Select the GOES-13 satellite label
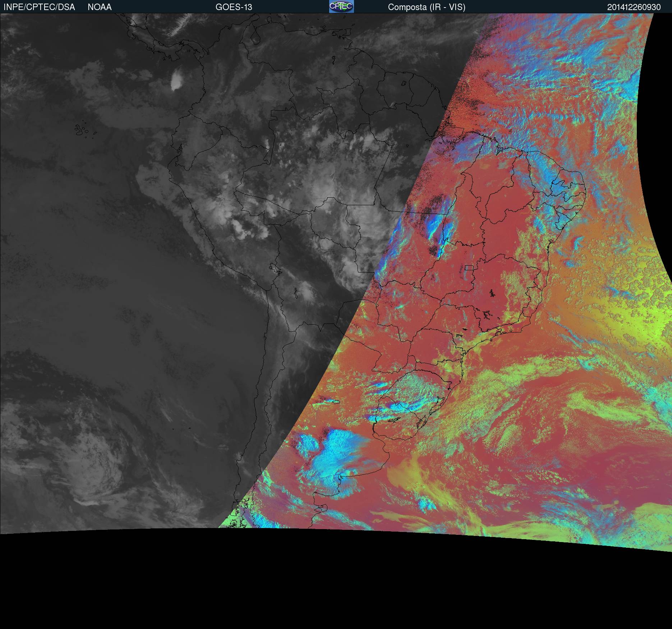 [234, 7]
